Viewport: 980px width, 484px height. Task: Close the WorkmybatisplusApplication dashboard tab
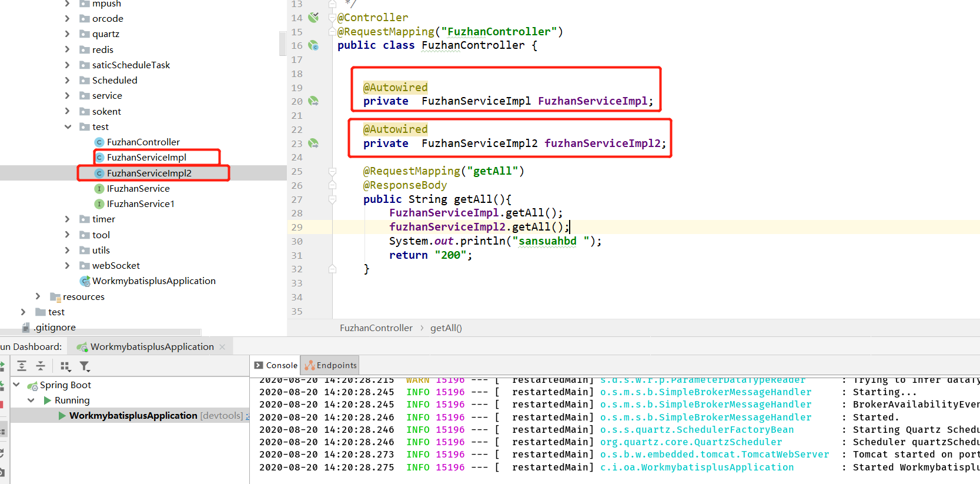pos(222,347)
